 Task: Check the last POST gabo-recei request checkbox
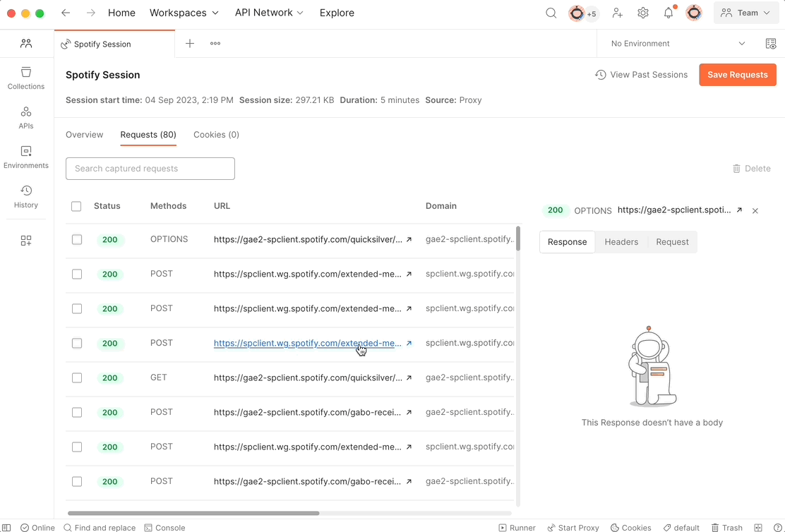(x=77, y=481)
